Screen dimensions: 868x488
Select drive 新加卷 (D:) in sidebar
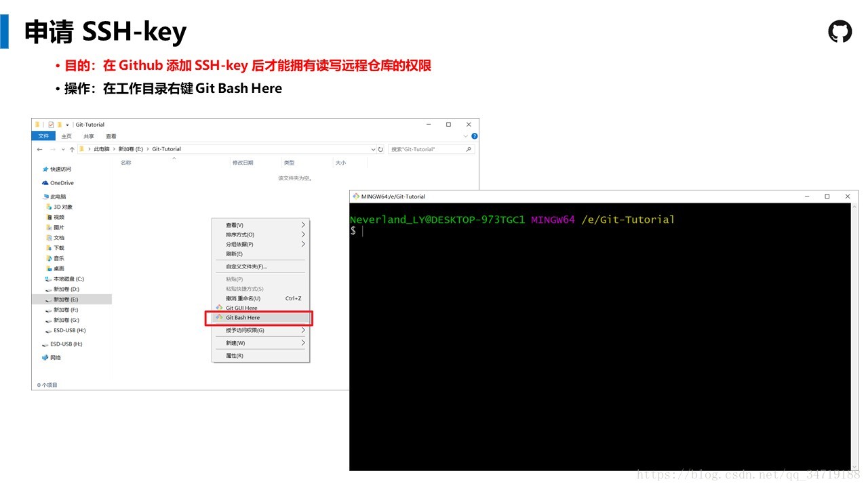tap(66, 289)
